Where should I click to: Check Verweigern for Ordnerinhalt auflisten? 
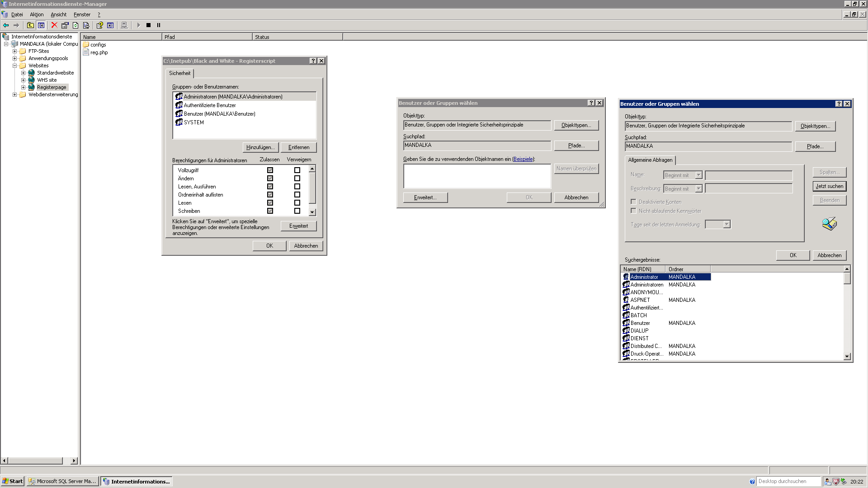[x=297, y=195]
